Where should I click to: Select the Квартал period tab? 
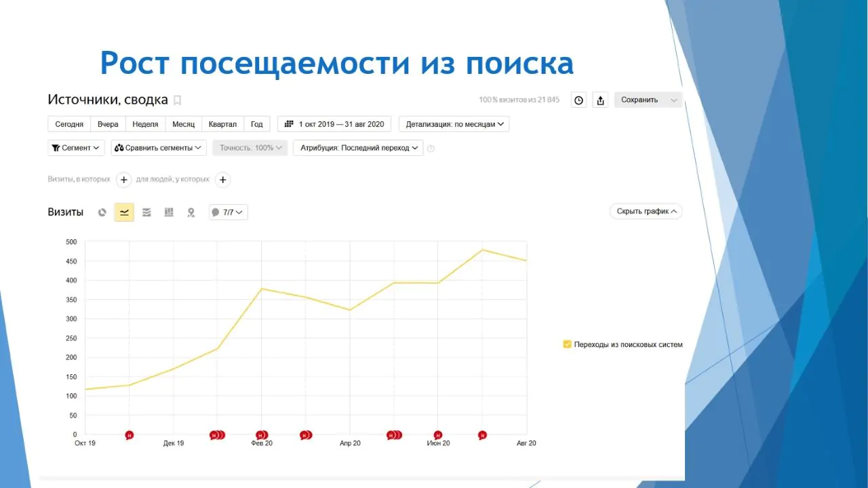pyautogui.click(x=222, y=124)
